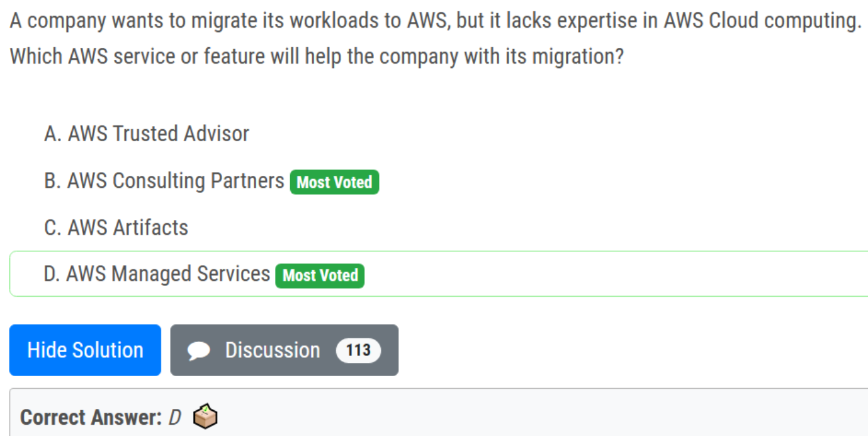The image size is (868, 436).
Task: Click the Hide Solution button
Action: [85, 350]
